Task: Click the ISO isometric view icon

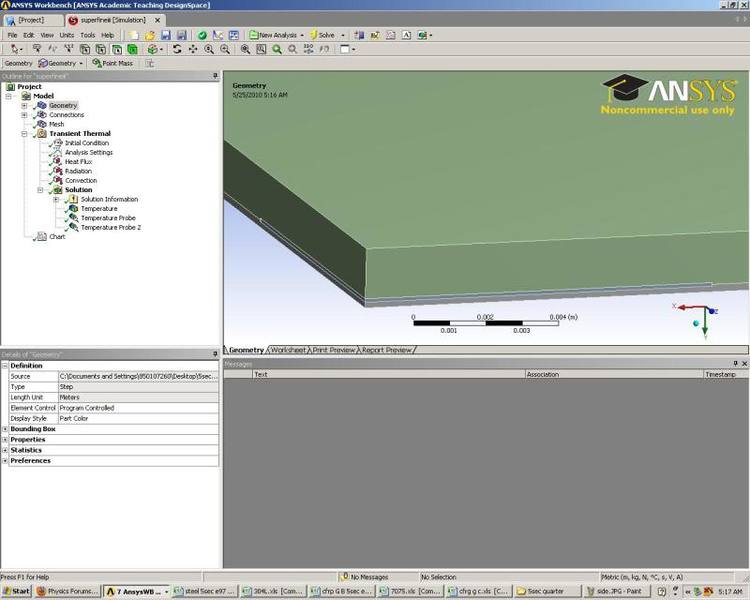Action: tap(309, 49)
